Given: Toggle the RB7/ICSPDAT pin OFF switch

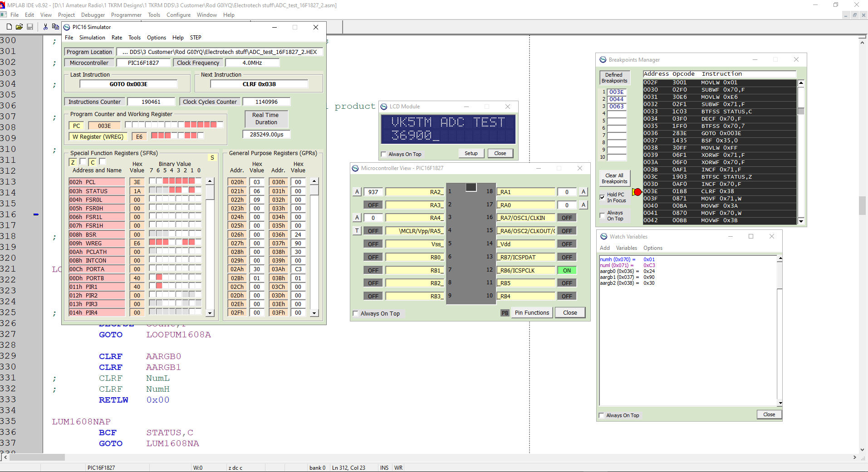Looking at the screenshot, I should point(567,257).
